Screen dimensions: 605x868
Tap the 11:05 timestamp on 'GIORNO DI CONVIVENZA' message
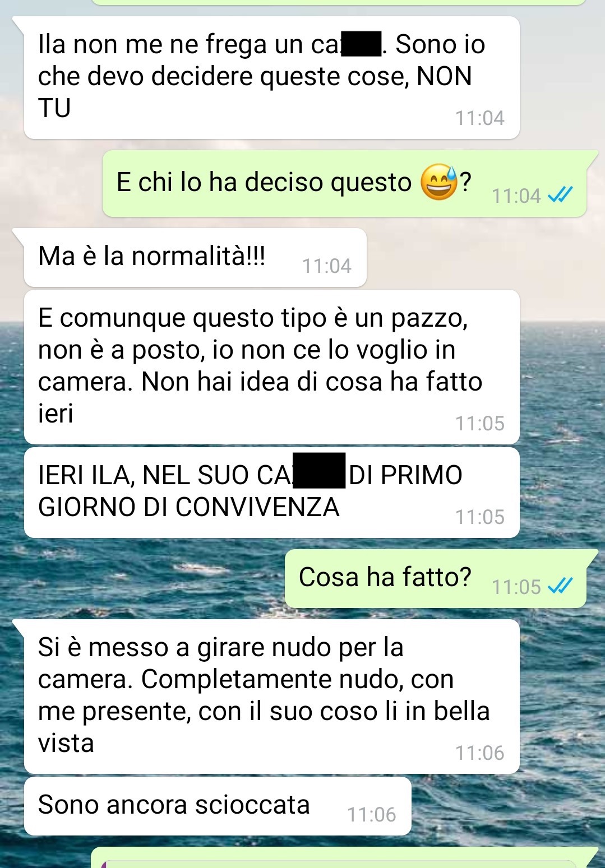click(480, 517)
